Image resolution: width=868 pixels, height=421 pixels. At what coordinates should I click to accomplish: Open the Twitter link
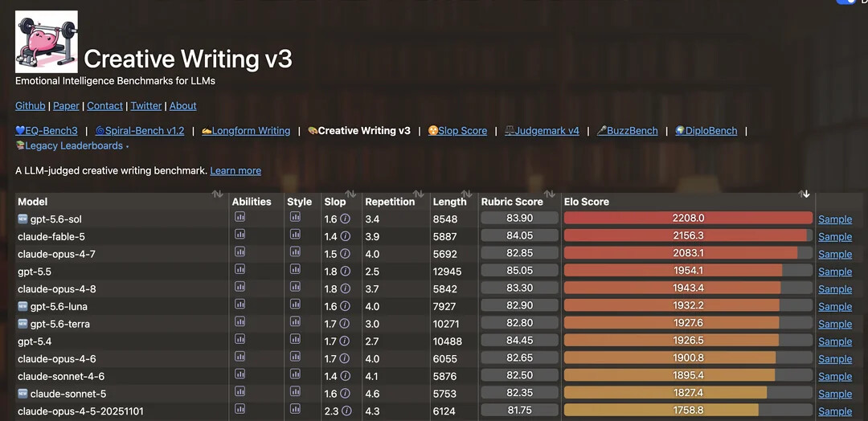point(146,106)
